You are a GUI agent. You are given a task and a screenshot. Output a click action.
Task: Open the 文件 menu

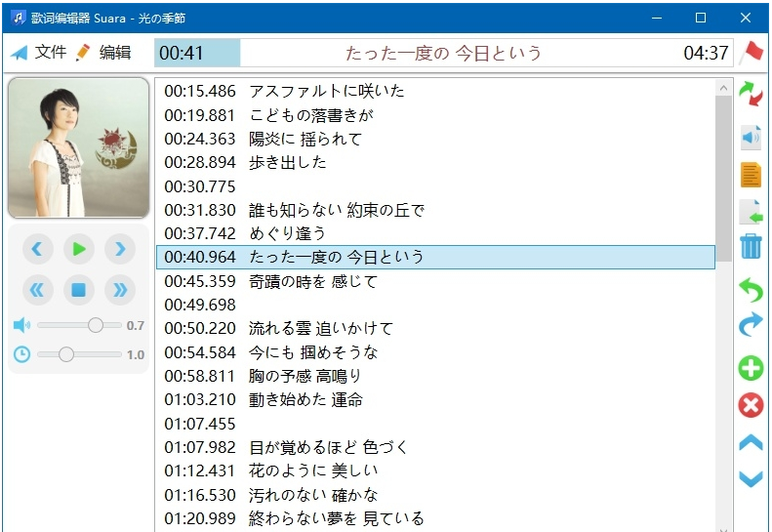(39, 53)
